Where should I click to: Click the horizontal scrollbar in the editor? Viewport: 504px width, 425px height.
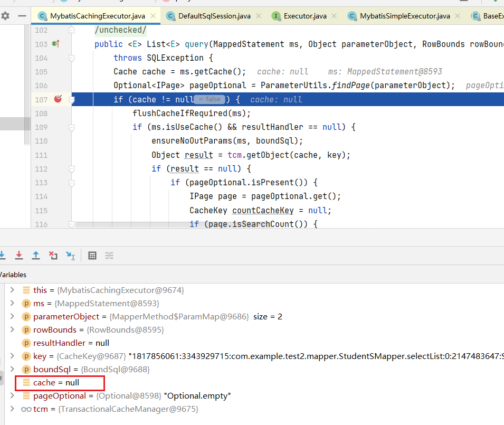[132, 225]
